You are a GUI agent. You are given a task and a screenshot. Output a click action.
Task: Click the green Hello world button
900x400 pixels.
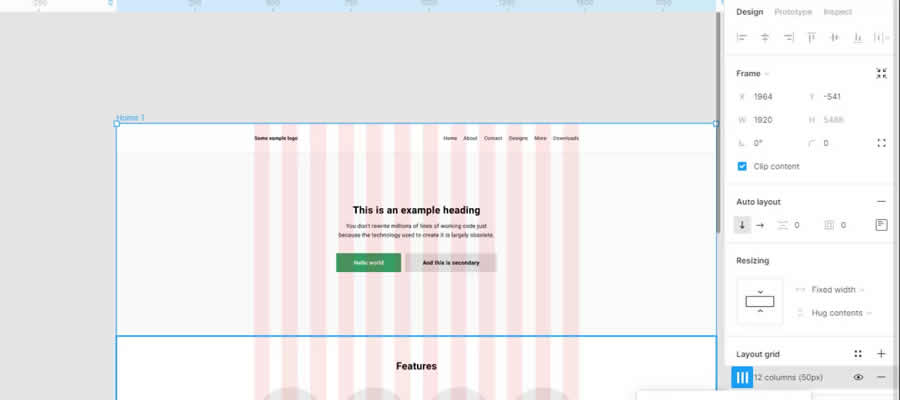[x=368, y=262]
